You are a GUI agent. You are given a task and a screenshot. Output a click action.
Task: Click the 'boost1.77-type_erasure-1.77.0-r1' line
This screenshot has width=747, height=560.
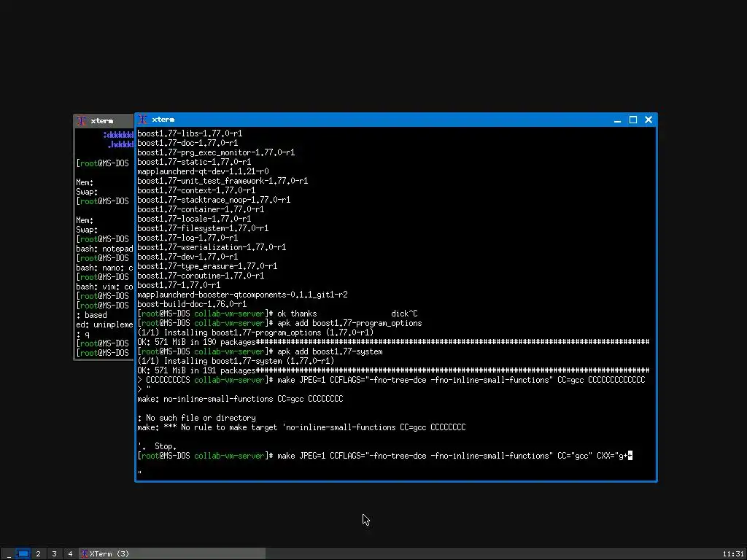click(x=207, y=267)
